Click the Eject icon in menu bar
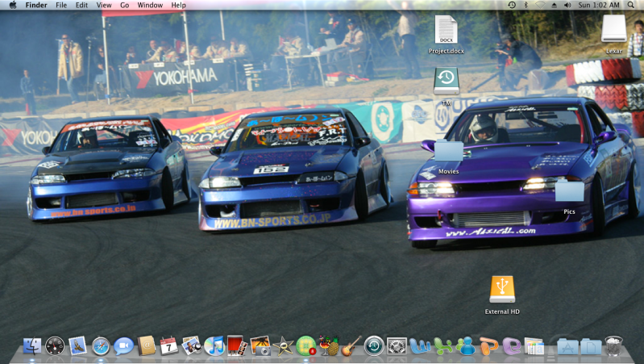This screenshot has height=364, width=644. tap(554, 5)
